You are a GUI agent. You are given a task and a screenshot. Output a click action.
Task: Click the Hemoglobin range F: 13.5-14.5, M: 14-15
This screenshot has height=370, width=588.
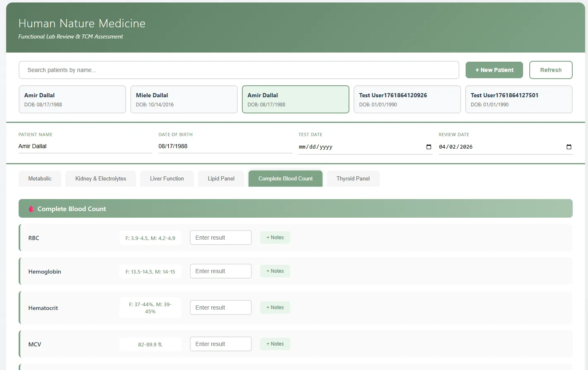coord(151,271)
